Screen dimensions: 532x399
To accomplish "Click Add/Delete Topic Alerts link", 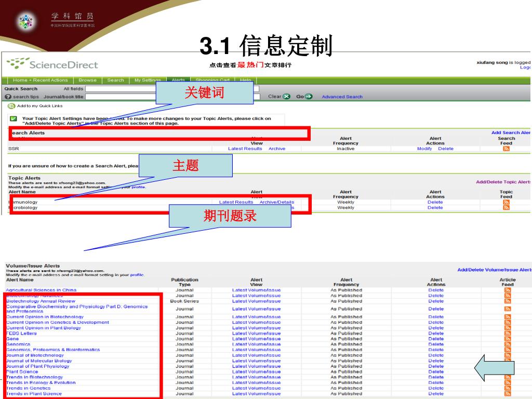I will (x=503, y=182).
